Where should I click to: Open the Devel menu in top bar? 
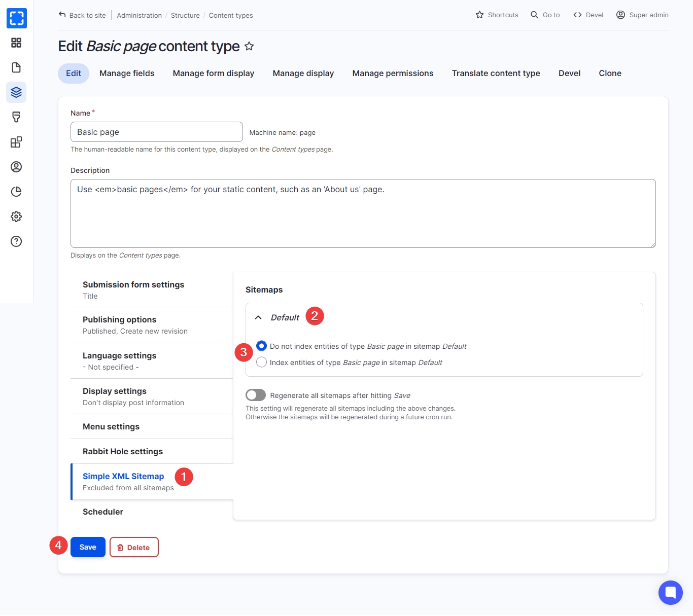point(588,15)
